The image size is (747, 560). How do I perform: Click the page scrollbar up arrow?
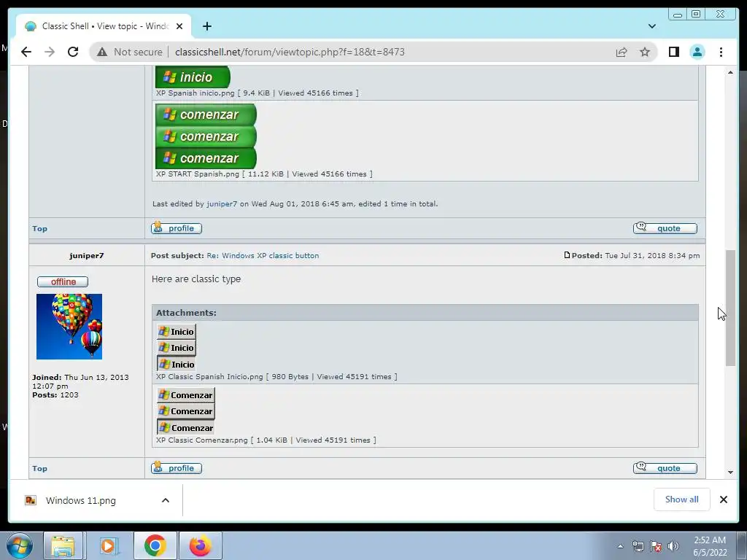[x=730, y=72]
